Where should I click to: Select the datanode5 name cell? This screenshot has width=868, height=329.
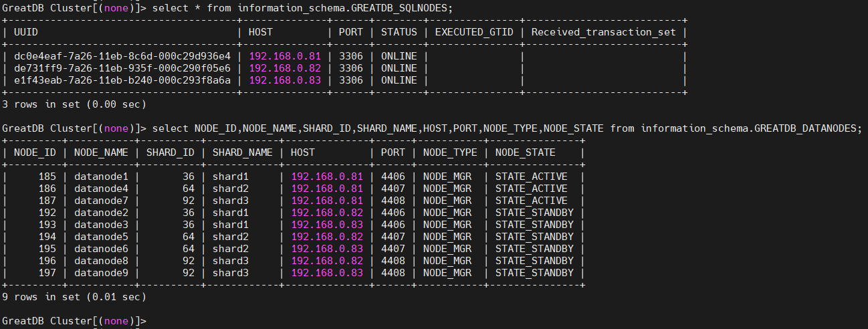pyautogui.click(x=101, y=237)
